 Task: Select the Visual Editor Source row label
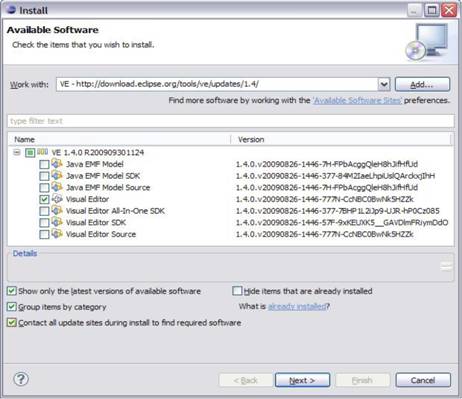point(101,234)
